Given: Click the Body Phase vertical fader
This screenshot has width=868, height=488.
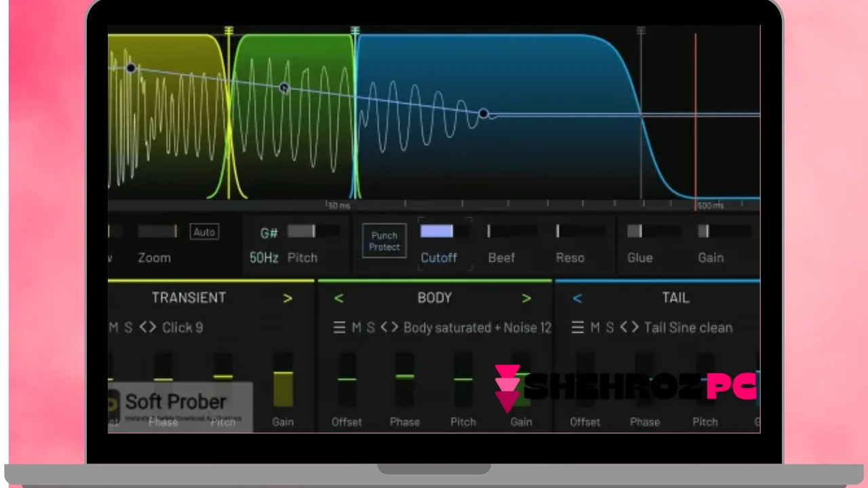Looking at the screenshot, I should coord(405,380).
